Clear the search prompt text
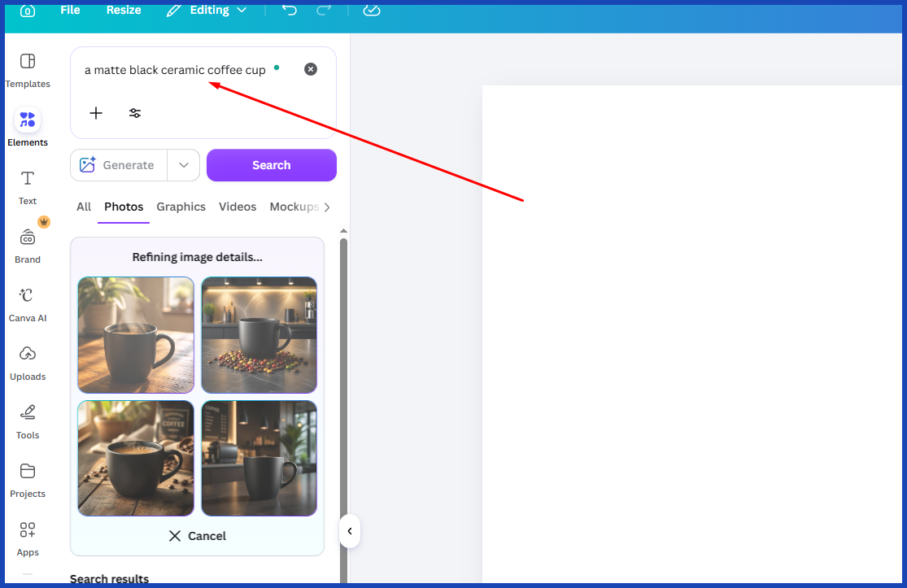 [311, 69]
